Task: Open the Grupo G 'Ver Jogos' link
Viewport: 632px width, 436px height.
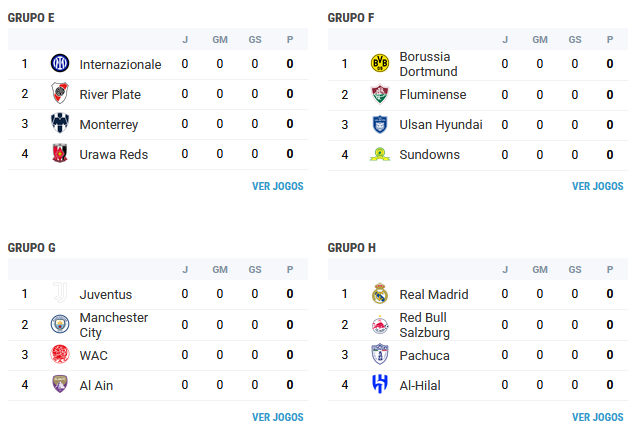Action: tap(278, 417)
